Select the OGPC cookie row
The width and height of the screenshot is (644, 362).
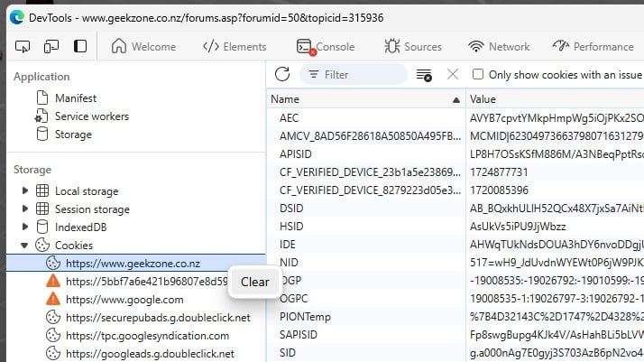455,299
